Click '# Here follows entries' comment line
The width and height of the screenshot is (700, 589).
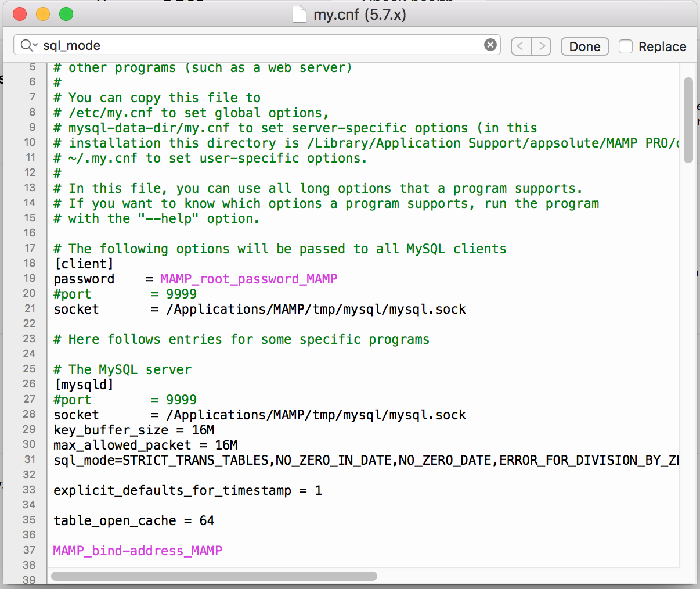[241, 340]
